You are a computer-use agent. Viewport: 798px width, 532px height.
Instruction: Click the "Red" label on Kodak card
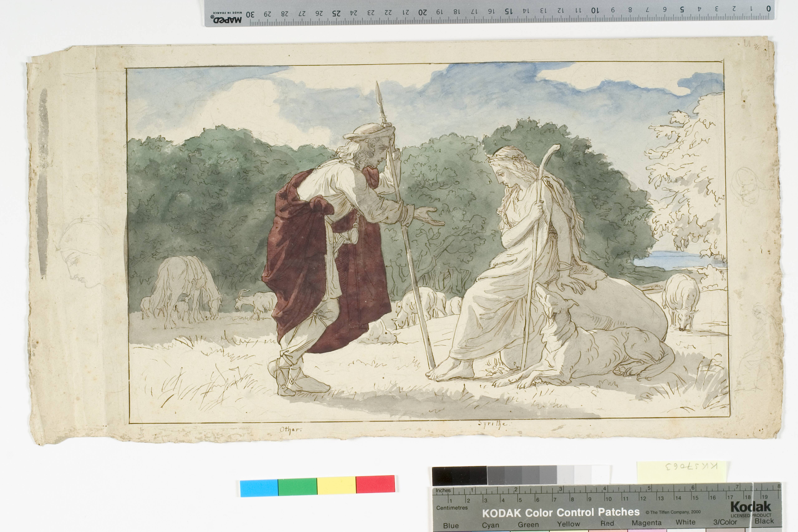607,524
